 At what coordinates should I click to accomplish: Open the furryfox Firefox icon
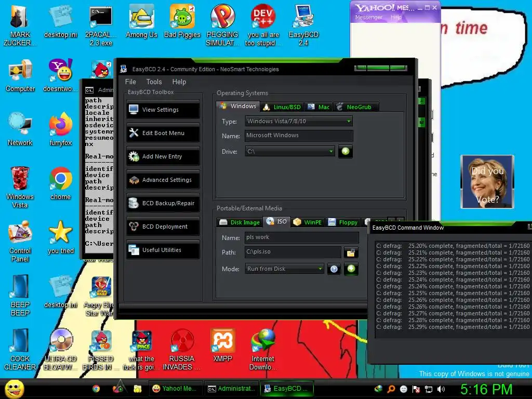click(x=60, y=129)
